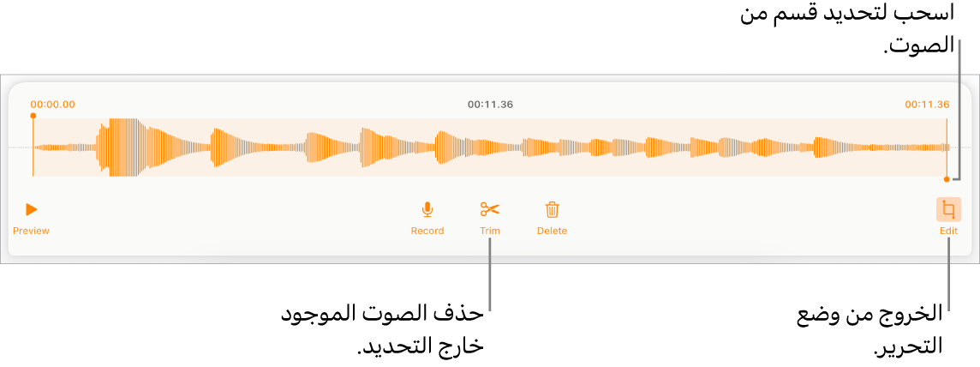Click the tallest waveform peak near start
The image size is (980, 367).
pyautogui.click(x=122, y=147)
